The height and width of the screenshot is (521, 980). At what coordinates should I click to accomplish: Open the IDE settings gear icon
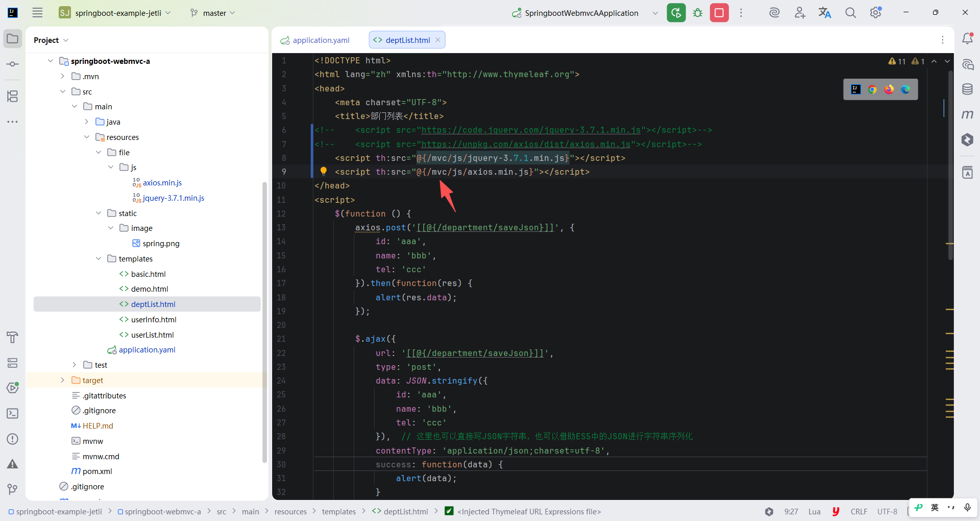coord(876,13)
